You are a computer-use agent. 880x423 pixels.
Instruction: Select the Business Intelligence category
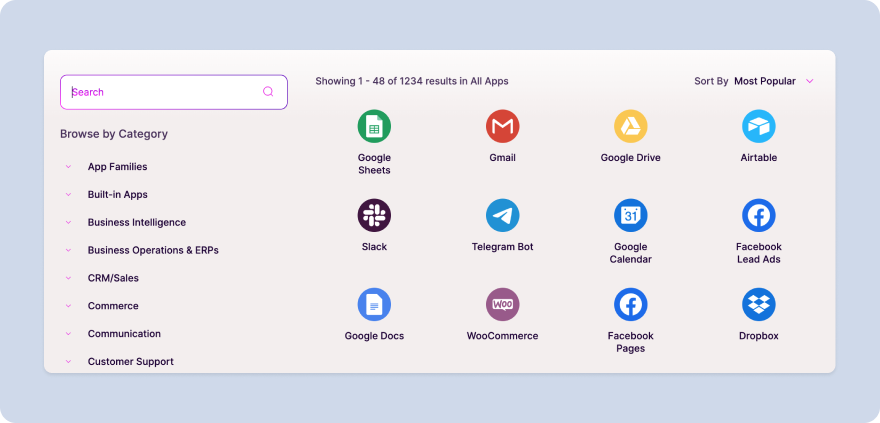coord(136,222)
